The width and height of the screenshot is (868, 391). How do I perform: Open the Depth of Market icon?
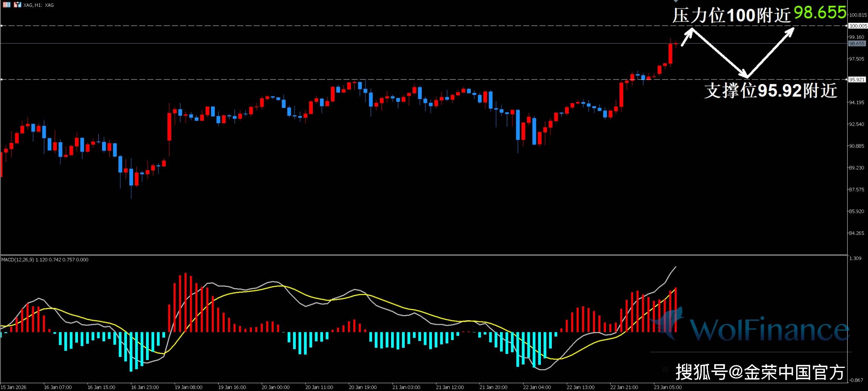[6, 5]
